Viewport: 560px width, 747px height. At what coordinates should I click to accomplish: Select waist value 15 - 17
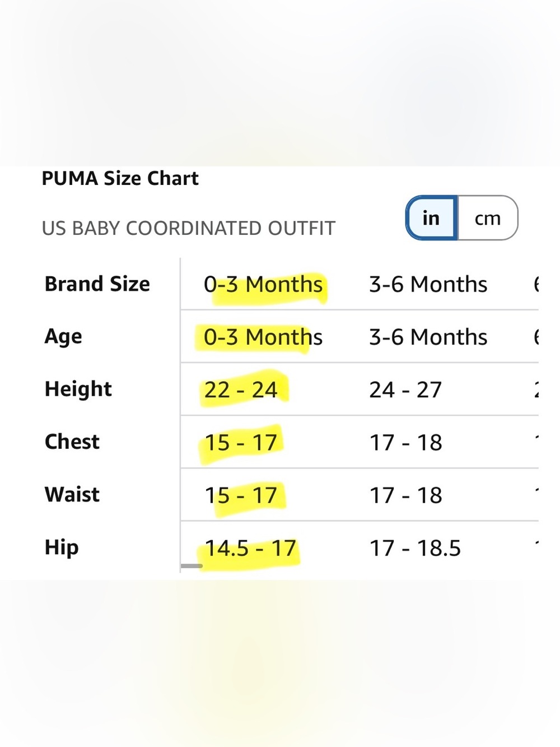tap(241, 495)
